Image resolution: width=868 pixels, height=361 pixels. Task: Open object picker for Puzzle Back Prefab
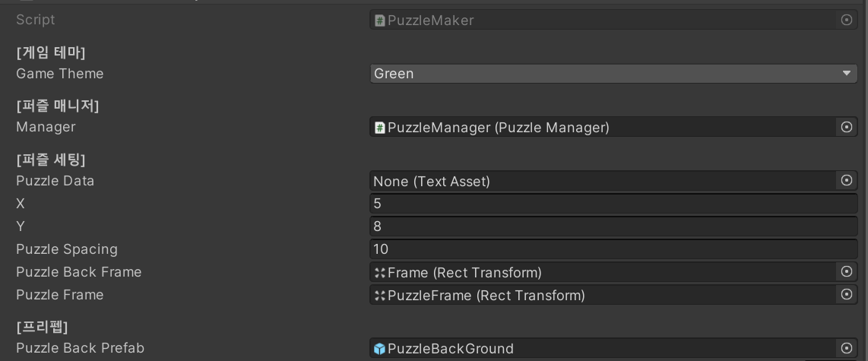coord(847,348)
